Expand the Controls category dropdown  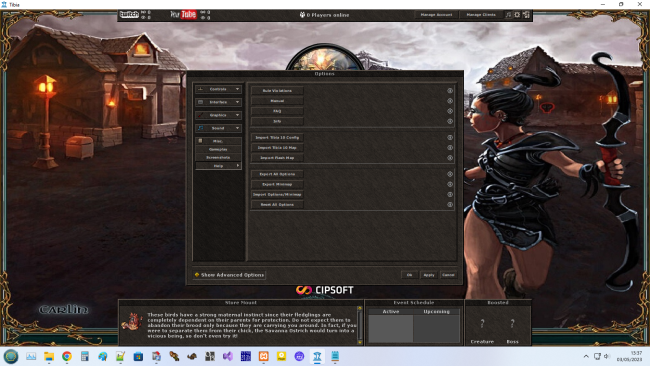pyautogui.click(x=218, y=89)
